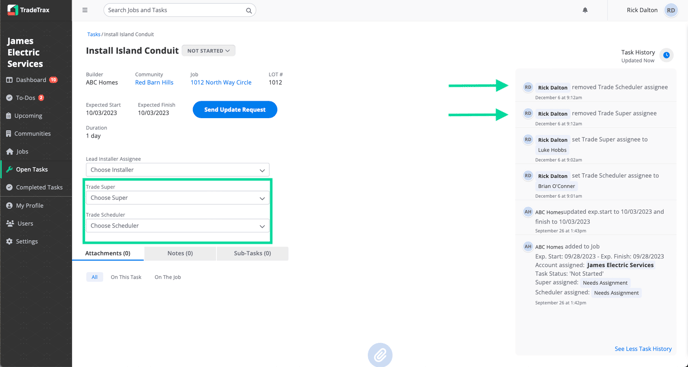The image size is (688, 367).
Task: Select the On This Task filter
Action: point(126,277)
